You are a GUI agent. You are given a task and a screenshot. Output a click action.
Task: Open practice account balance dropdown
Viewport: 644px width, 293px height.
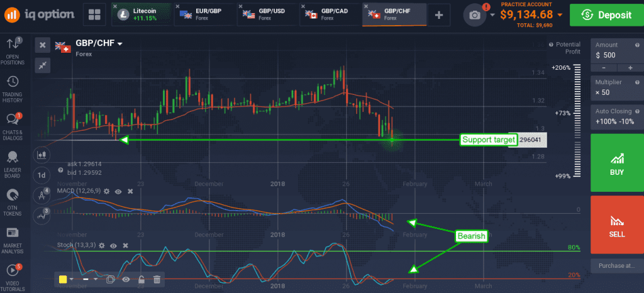[560, 15]
